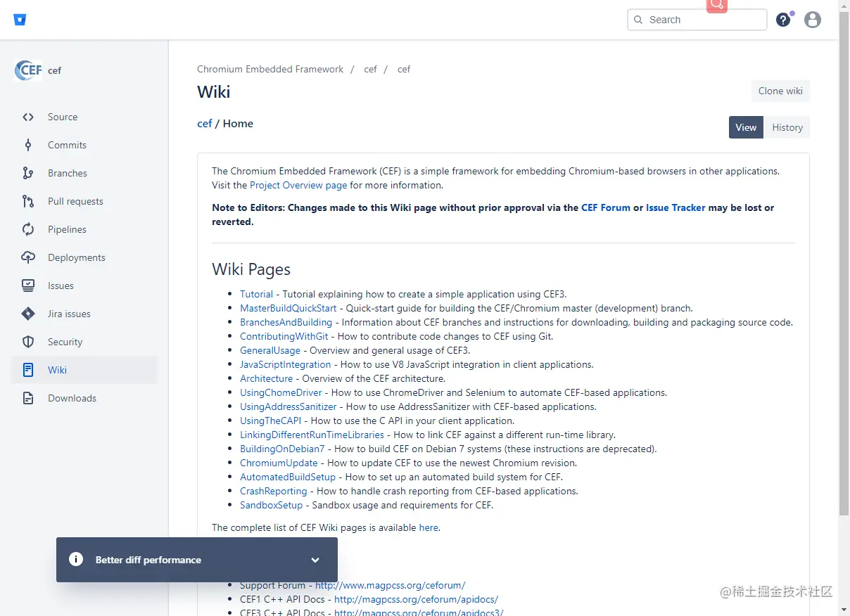Open Jira issues in the sidebar
Viewport: 850px width, 616px height.
click(x=84, y=314)
